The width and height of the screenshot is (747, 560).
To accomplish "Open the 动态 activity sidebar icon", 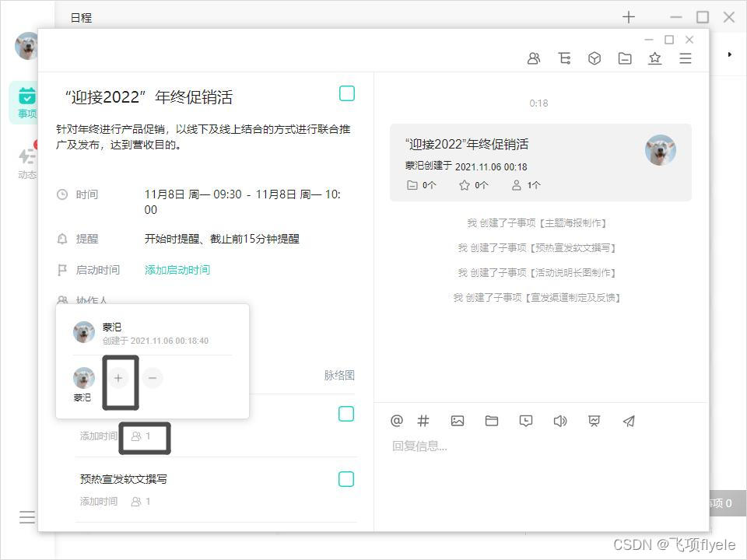I will 26,162.
